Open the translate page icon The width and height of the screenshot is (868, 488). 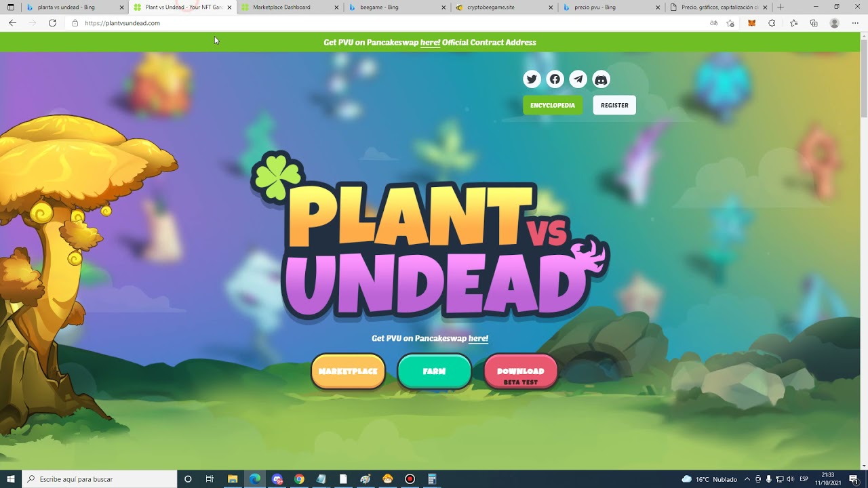point(713,23)
